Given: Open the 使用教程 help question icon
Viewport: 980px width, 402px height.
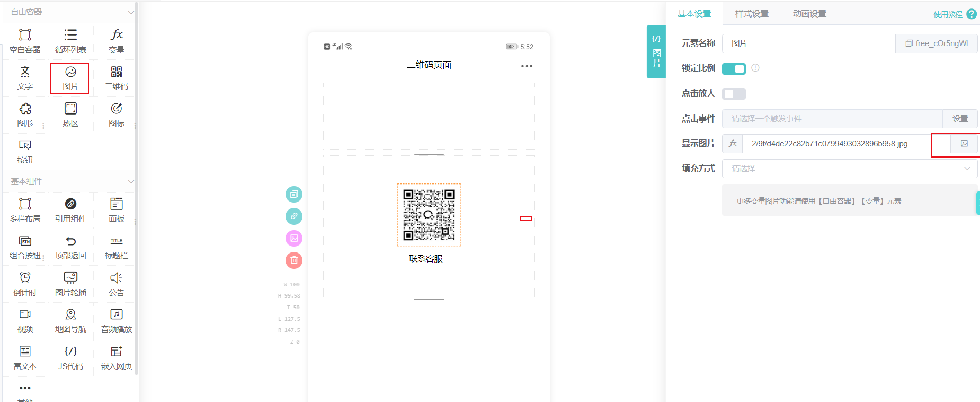Looking at the screenshot, I should 972,14.
